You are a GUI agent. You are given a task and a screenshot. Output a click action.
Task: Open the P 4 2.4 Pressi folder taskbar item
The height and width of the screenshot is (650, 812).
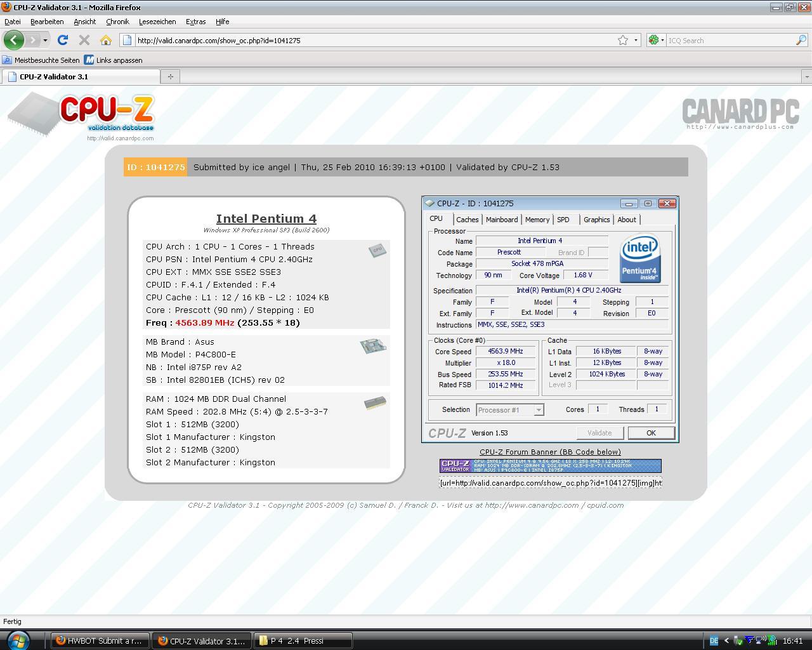pos(303,640)
